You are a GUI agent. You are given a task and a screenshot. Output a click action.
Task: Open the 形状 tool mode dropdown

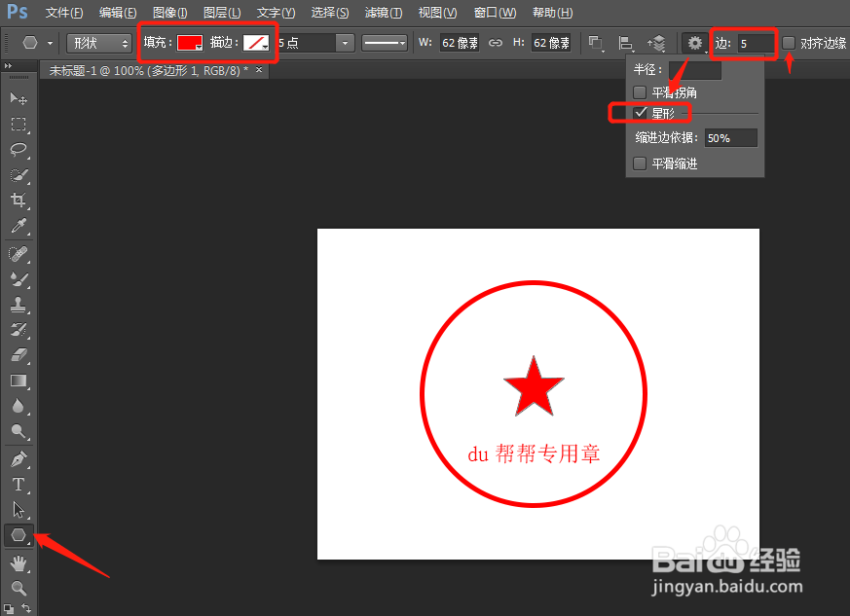pyautogui.click(x=99, y=43)
